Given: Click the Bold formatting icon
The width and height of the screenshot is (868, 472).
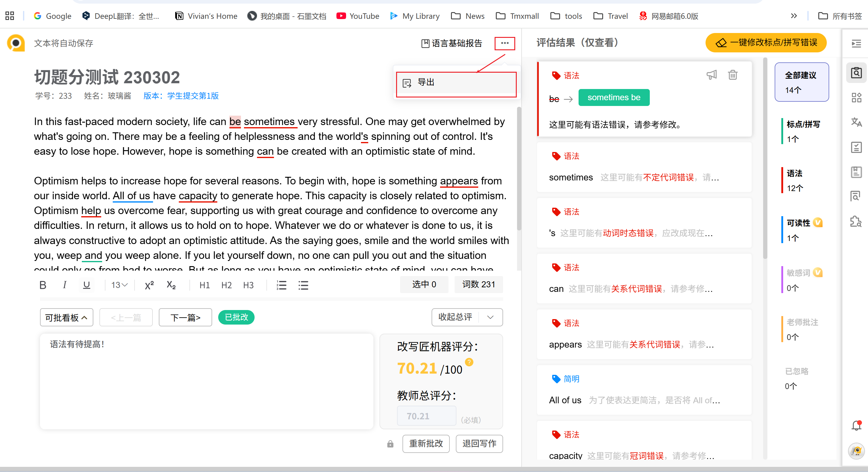Looking at the screenshot, I should click(43, 285).
